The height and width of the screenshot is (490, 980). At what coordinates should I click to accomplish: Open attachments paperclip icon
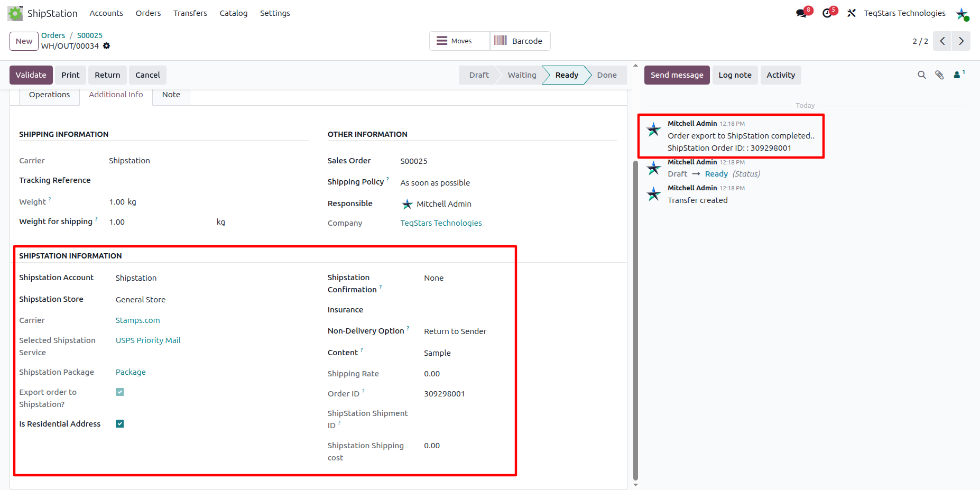click(939, 75)
